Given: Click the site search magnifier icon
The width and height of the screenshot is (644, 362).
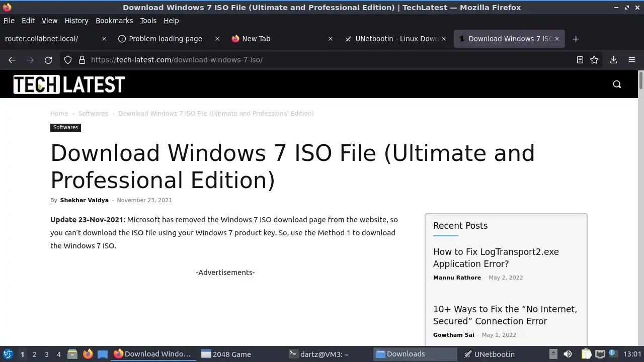Looking at the screenshot, I should pos(617,84).
